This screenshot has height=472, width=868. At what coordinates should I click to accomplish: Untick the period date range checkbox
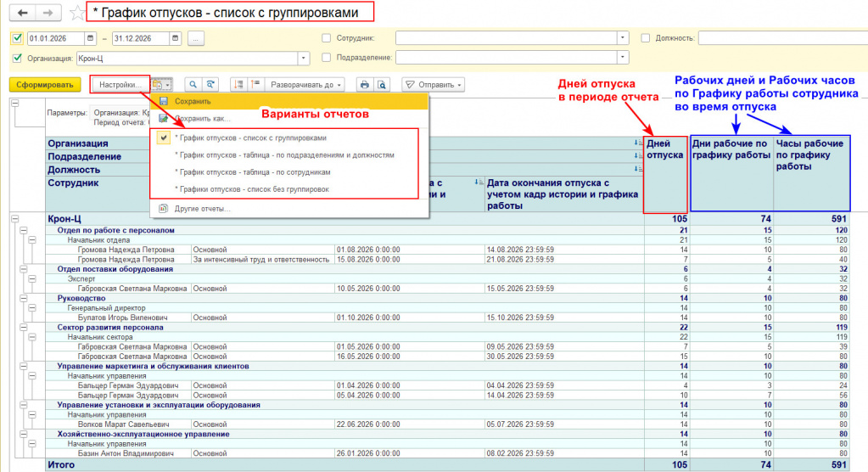coord(18,39)
